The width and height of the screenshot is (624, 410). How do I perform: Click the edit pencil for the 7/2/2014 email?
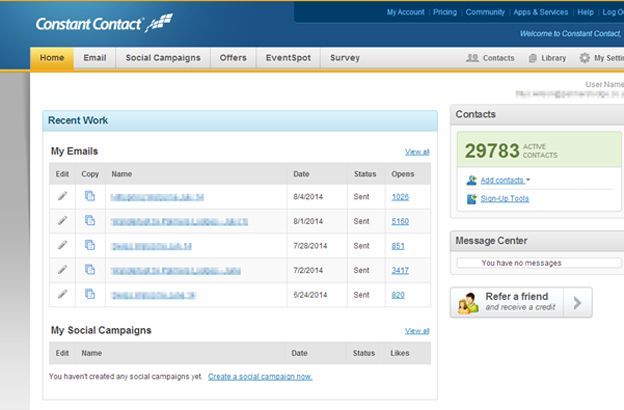tap(62, 270)
